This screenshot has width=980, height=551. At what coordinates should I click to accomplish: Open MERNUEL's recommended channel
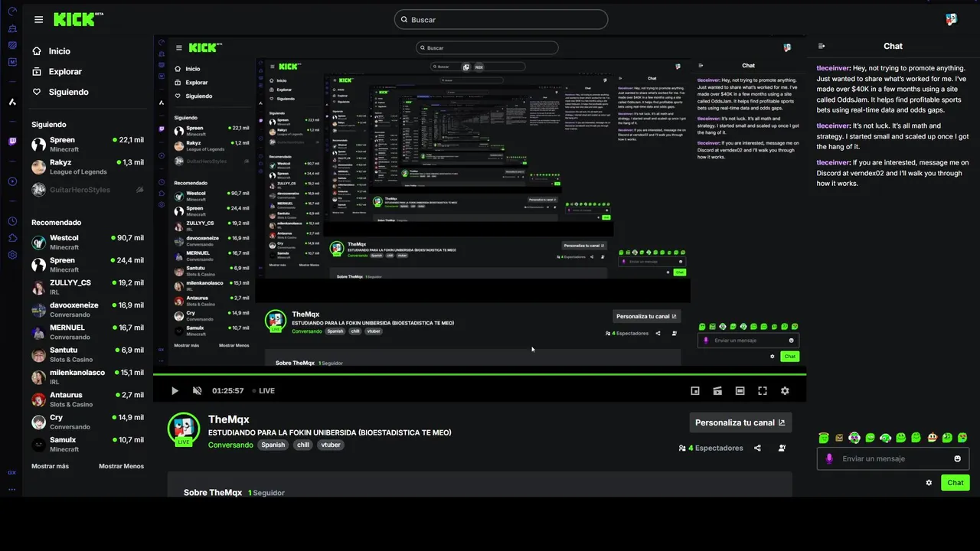click(87, 332)
